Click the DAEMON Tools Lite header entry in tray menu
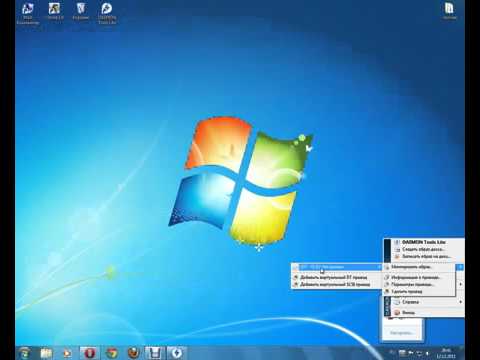The height and width of the screenshot is (360, 480). (424, 242)
